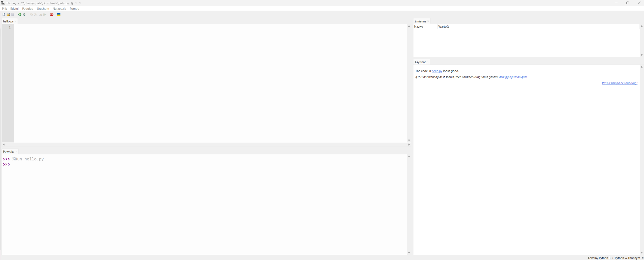Viewport: 644px width, 260px height.
Task: Click the Step over debugger icon
Action: point(31,15)
